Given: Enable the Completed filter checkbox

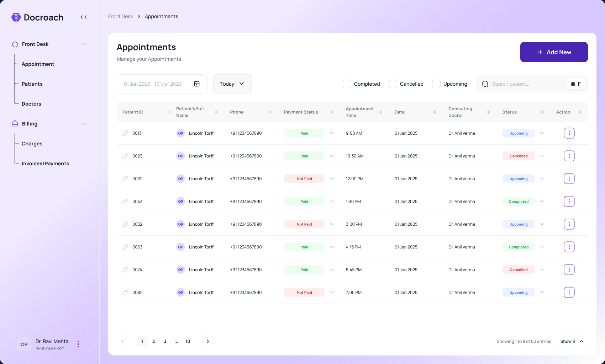Looking at the screenshot, I should point(347,84).
